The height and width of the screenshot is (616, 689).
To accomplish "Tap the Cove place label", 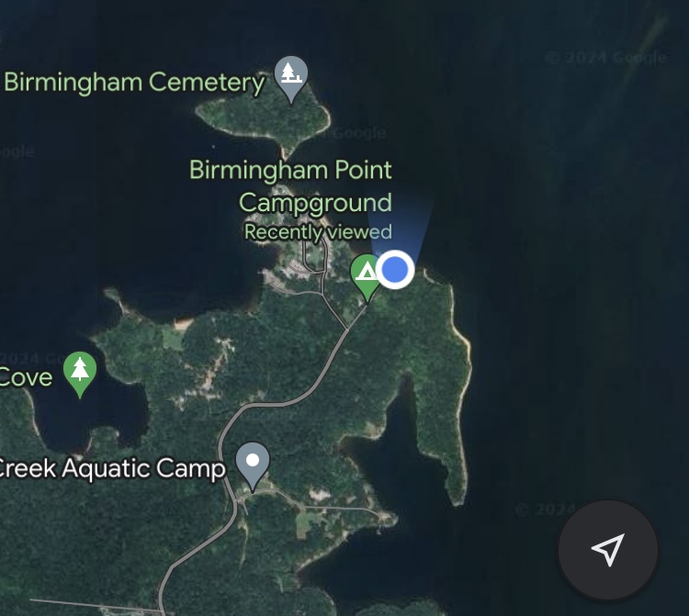I will click(26, 377).
